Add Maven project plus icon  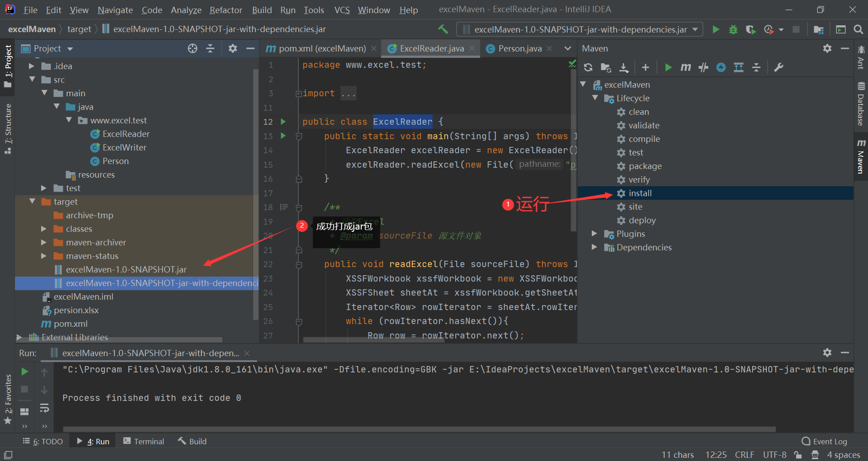[x=646, y=67]
